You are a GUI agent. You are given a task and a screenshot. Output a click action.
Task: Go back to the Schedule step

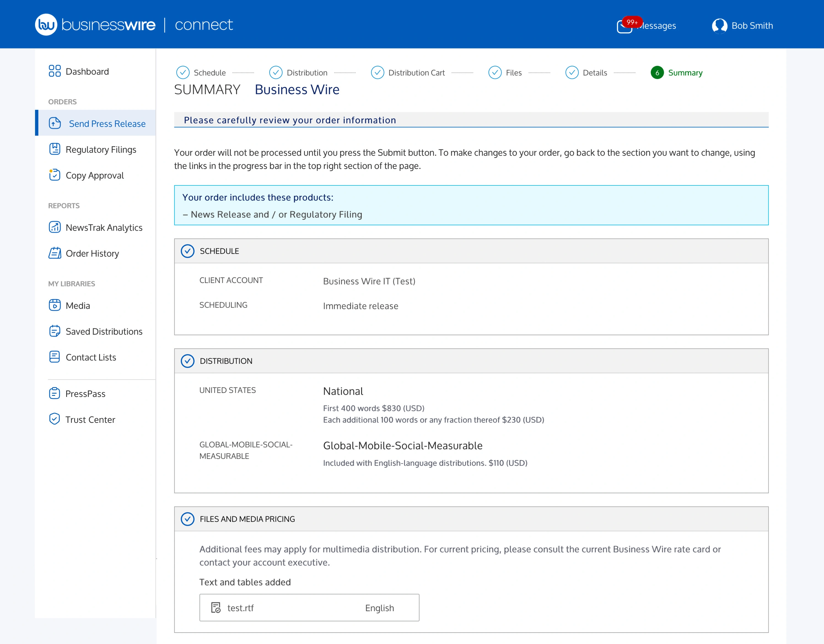click(x=201, y=72)
